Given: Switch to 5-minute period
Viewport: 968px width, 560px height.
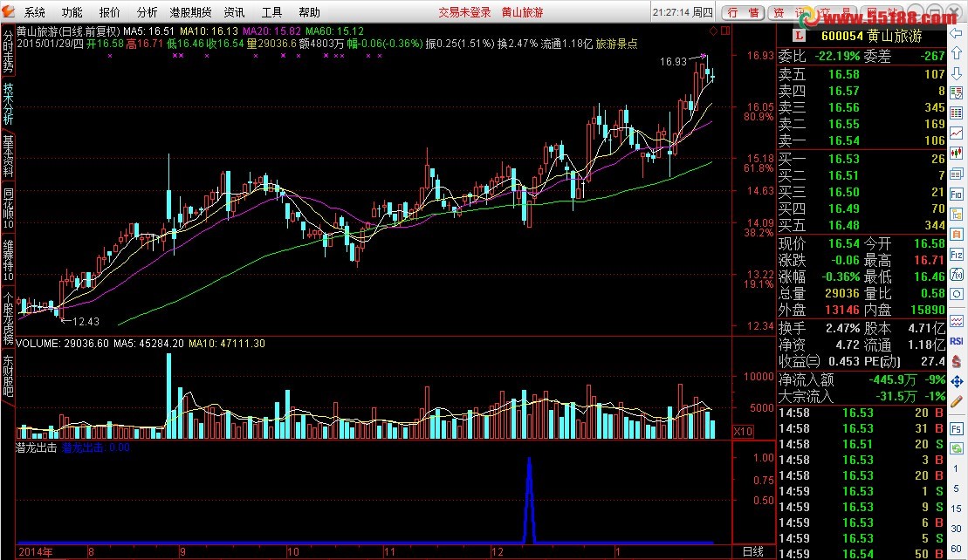Looking at the screenshot, I should [x=957, y=488].
